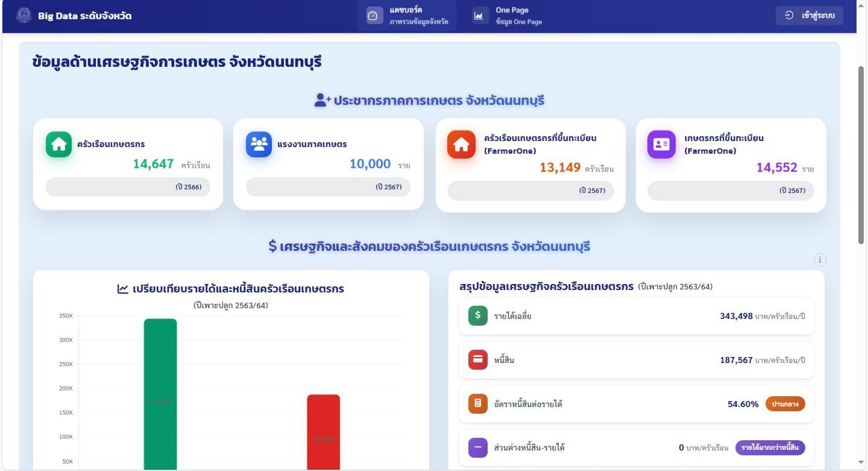Click the orange calculator icon beside อัตราหนี้สินต่อรายได้
The width and height of the screenshot is (868, 471).
(x=477, y=403)
